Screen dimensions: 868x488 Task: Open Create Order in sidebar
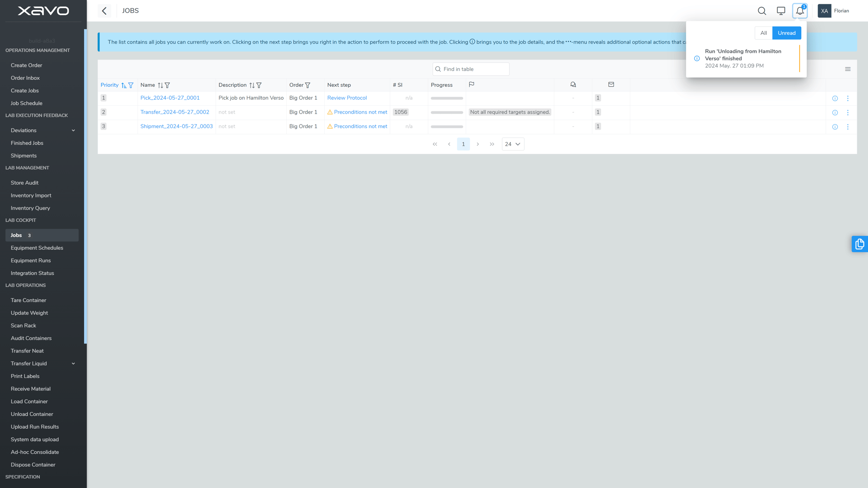[x=26, y=66]
